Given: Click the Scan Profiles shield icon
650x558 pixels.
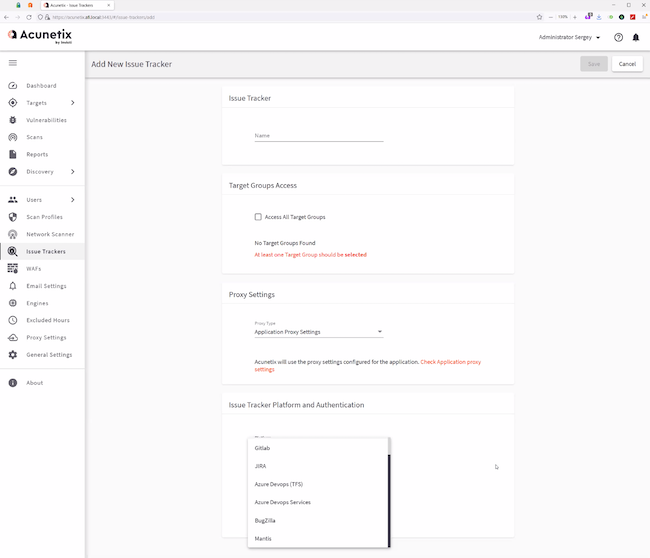Looking at the screenshot, I should (x=13, y=217).
